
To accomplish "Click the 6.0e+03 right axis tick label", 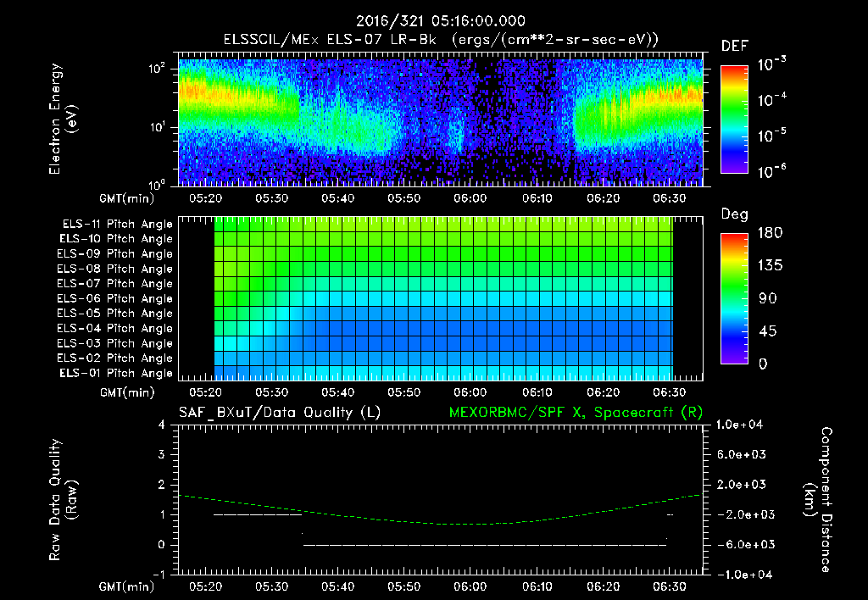I will (741, 455).
